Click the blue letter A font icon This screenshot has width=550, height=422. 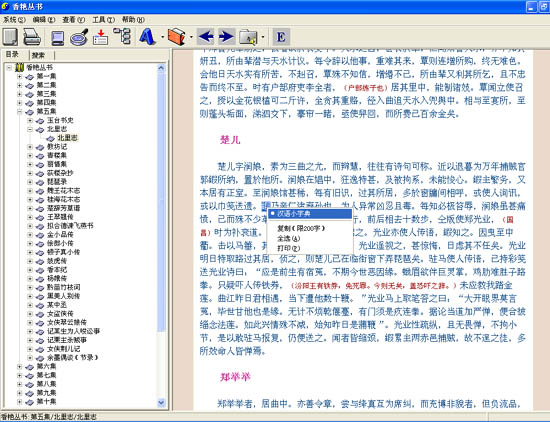tap(147, 36)
